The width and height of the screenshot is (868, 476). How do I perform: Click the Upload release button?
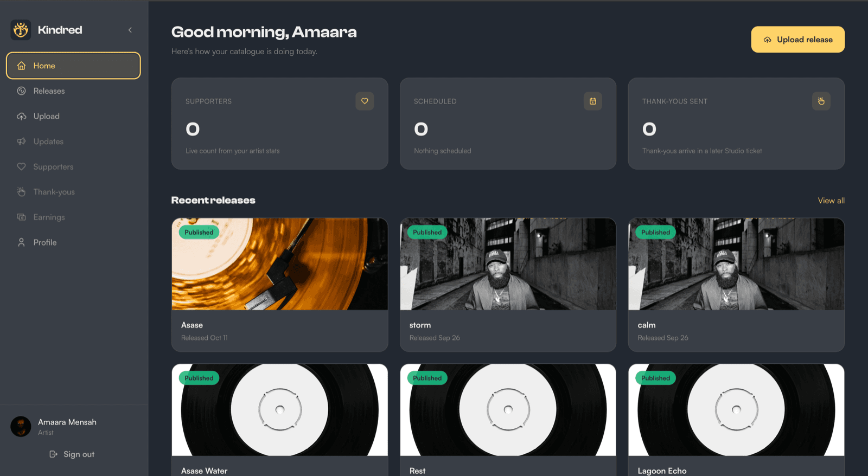click(x=797, y=40)
